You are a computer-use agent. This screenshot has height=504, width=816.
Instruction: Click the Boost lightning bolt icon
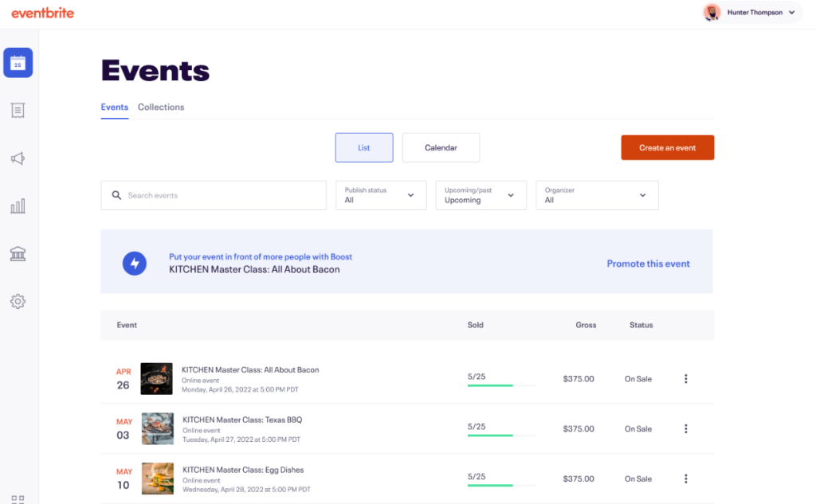point(134,264)
